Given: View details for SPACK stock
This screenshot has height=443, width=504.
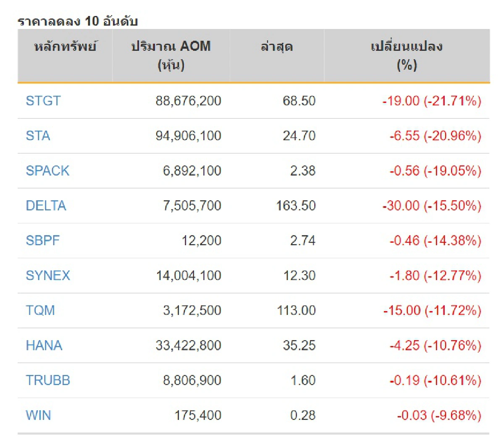Looking at the screenshot, I should [x=47, y=171].
